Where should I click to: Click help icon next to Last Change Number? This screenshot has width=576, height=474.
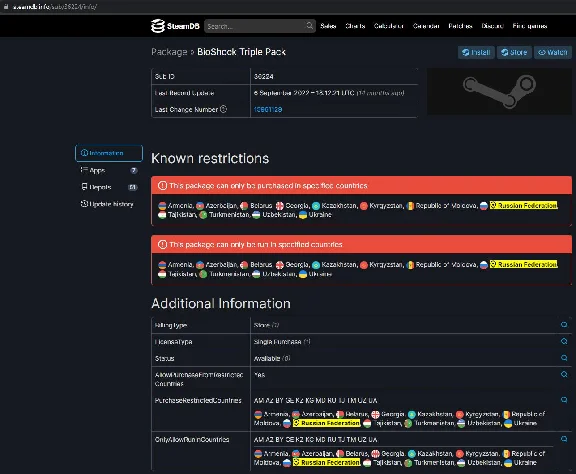(x=223, y=109)
